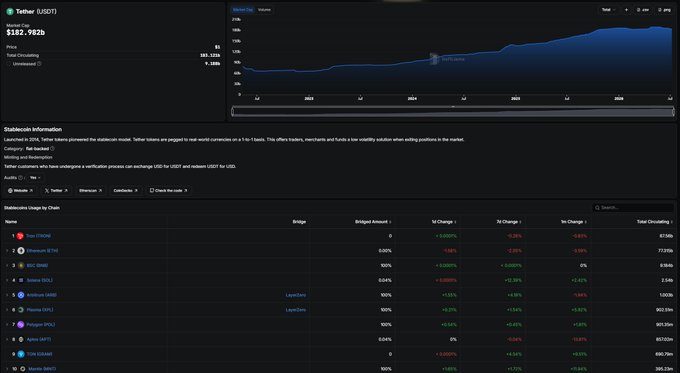680x373 pixels.
Task: Sort by 7d Change column arrow
Action: coord(520,222)
